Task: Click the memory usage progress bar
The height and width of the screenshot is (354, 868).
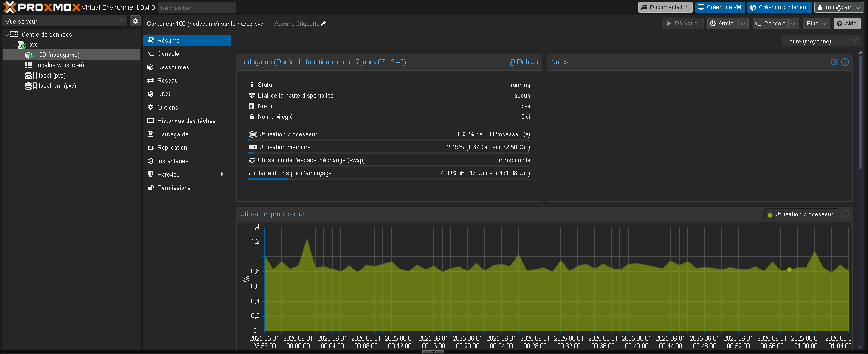Action: (389, 153)
